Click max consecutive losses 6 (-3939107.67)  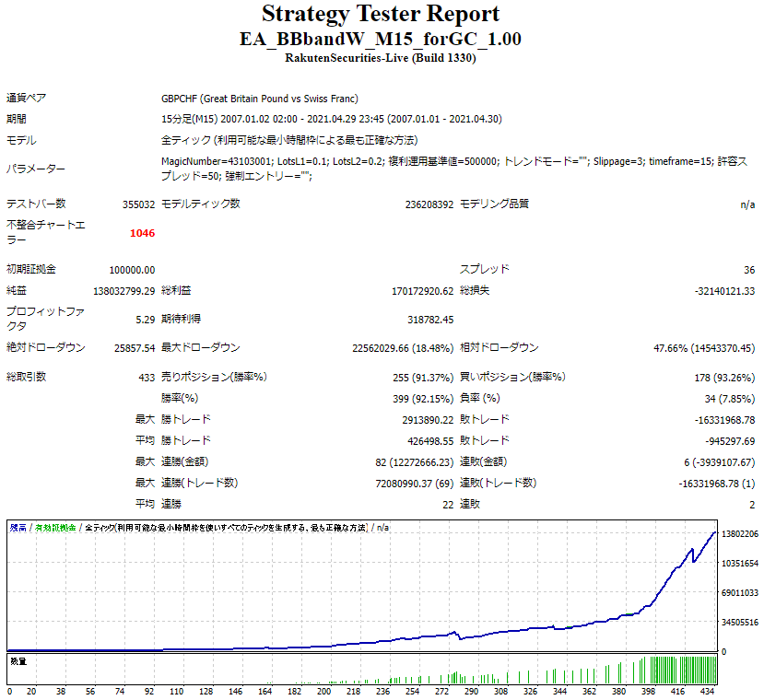coord(720,462)
